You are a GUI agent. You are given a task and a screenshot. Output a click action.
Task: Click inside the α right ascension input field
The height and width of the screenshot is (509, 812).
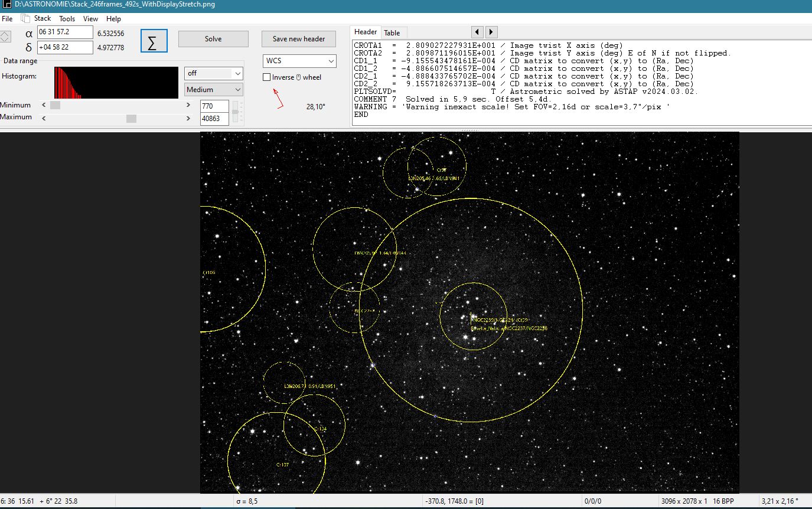65,32
